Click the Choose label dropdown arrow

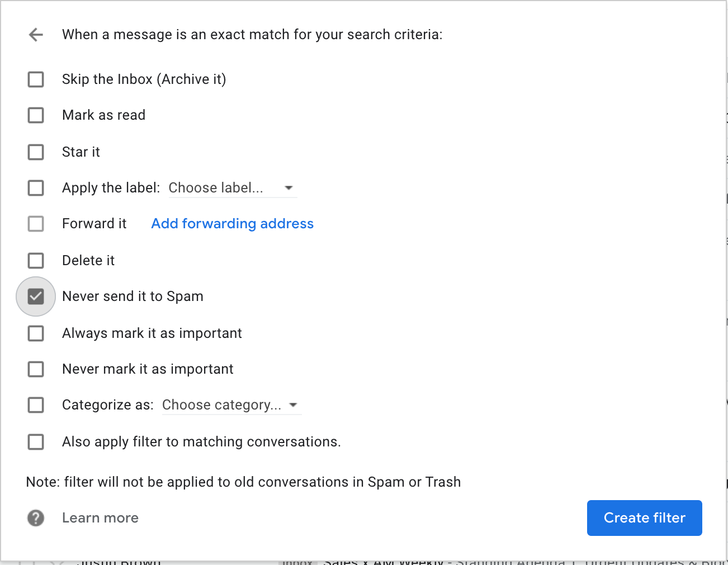pyautogui.click(x=289, y=188)
